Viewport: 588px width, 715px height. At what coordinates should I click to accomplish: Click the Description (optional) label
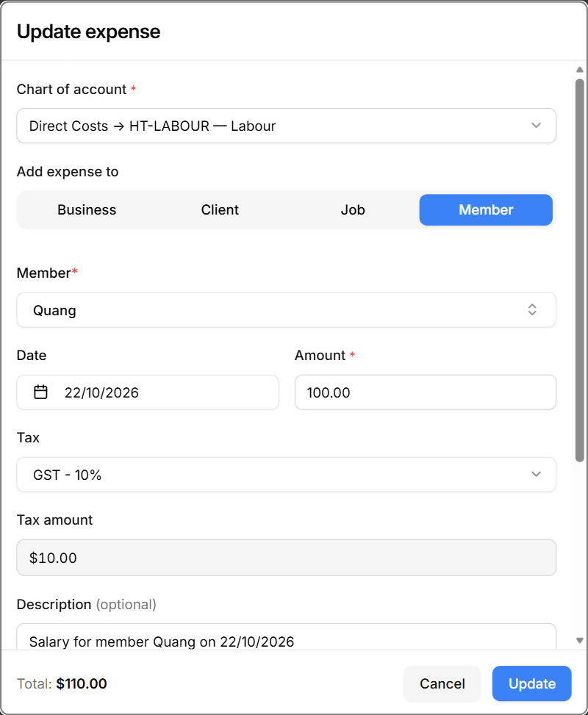click(x=87, y=605)
